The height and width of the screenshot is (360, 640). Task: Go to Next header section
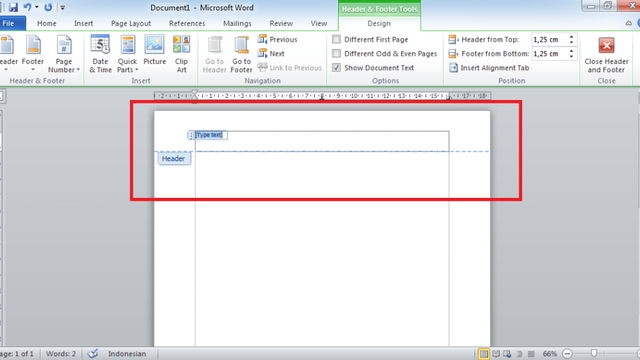click(271, 53)
